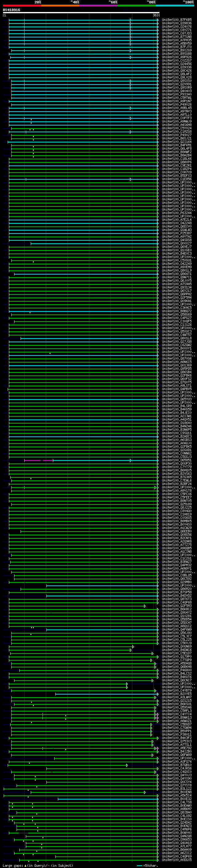Click the alignment bar for UniRef100_B7FKR5
This screenshot has width=197, height=868.
point(83,20)
